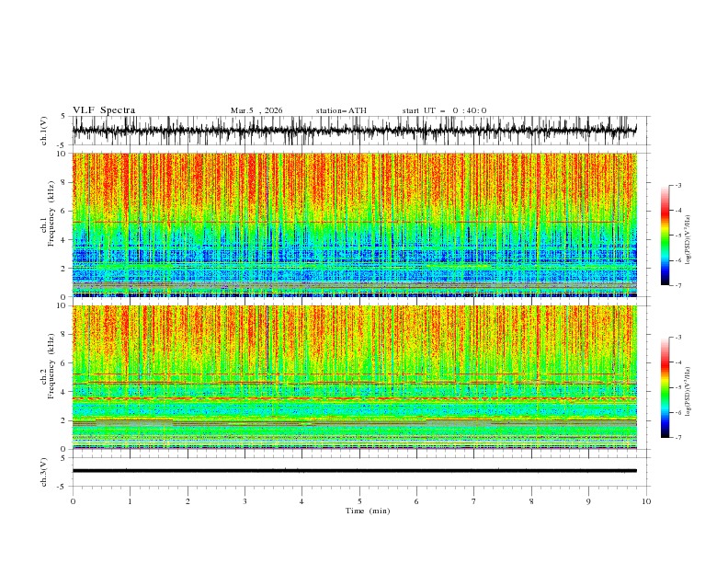Viewport: 728px width, 563px height.
Task: Click the "6" kHz tick on ch.2 frequency axis
Action: [63, 363]
